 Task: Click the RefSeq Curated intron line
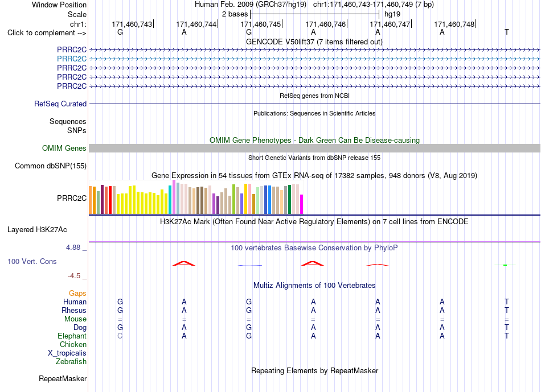point(315,104)
